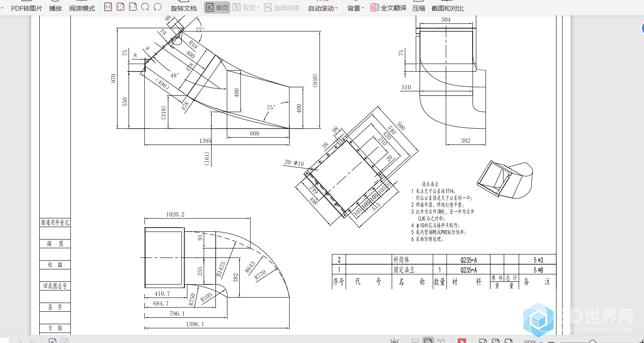Click the δ=3 remark cell
Viewport: 644px width, 343px height.
(x=538, y=260)
